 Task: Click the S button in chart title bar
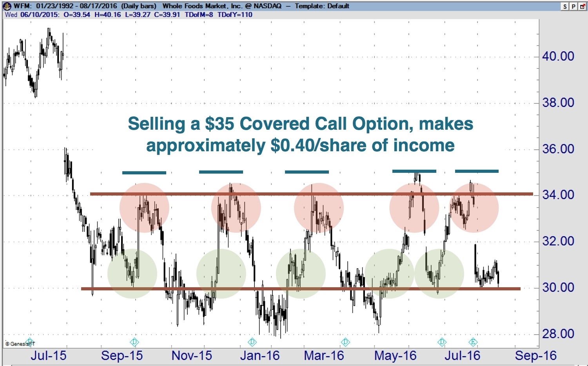pos(565,6)
